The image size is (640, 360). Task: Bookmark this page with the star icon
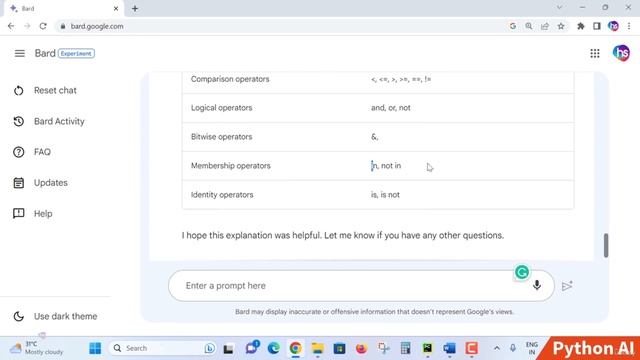(x=561, y=26)
